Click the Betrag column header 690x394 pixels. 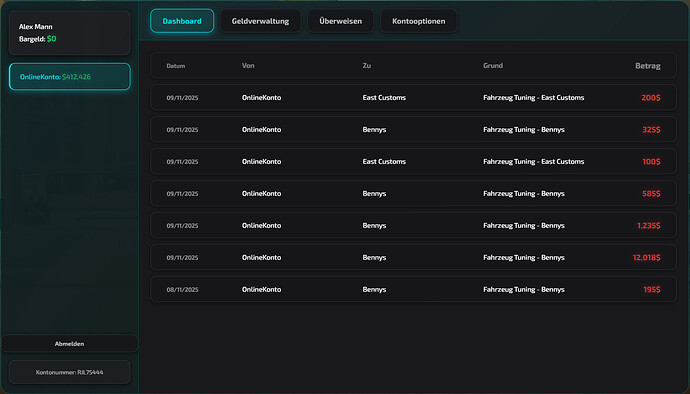coord(648,66)
